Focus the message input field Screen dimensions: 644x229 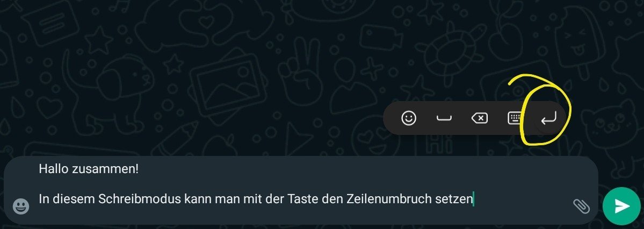click(x=301, y=190)
